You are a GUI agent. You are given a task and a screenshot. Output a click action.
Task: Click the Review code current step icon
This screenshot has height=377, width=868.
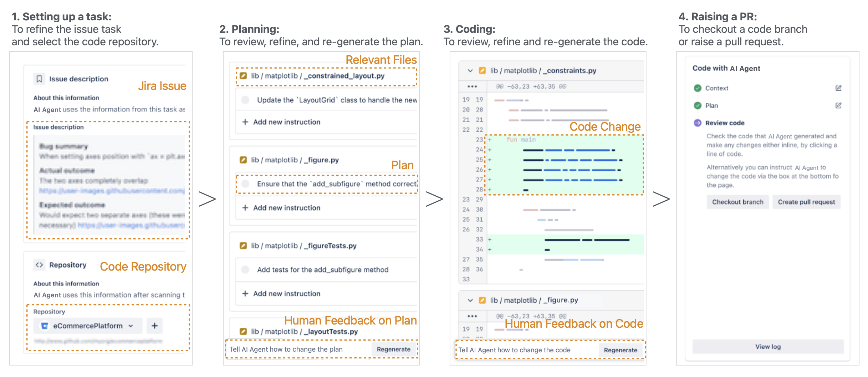pyautogui.click(x=698, y=123)
